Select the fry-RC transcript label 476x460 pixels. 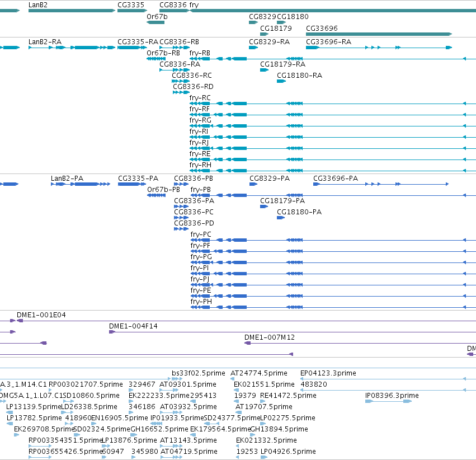200,98
